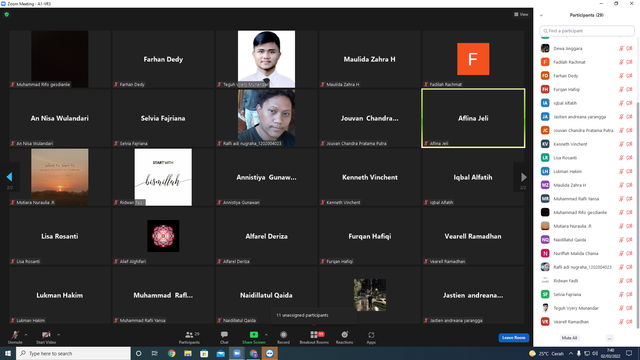Viewport: 640px width, 360px height.
Task: Click the 11 unassigned participants tooltip
Action: coord(314,315)
